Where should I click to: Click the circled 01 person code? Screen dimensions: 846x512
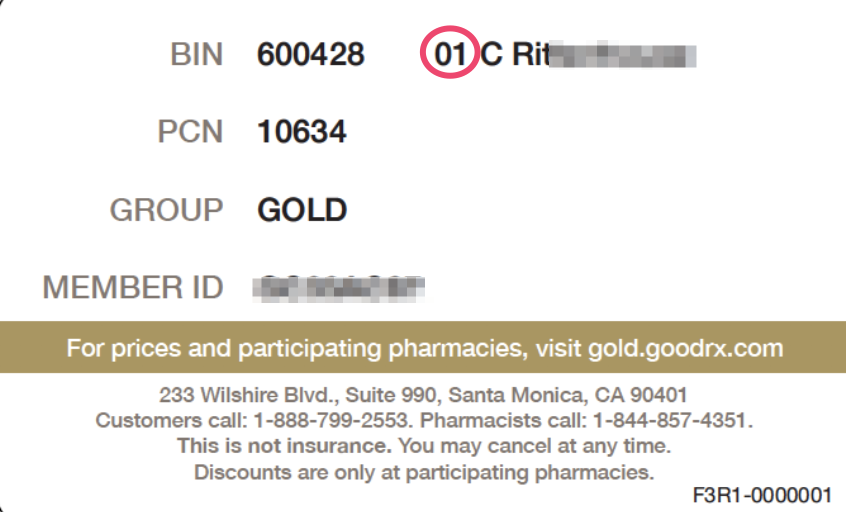tap(450, 54)
